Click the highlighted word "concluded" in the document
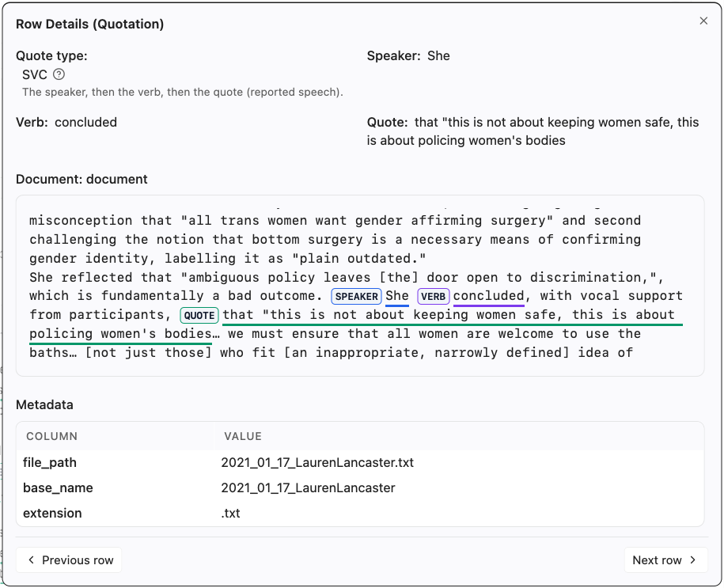The image size is (724, 588). 488,296
